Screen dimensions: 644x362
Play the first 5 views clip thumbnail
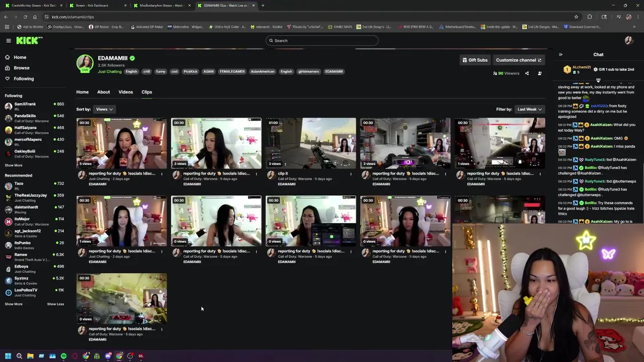coord(122,143)
